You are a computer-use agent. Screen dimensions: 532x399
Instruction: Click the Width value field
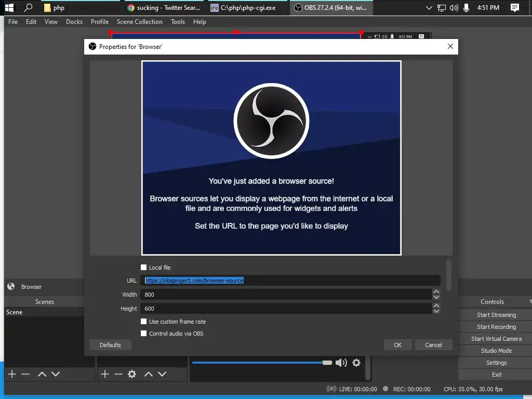(x=286, y=295)
